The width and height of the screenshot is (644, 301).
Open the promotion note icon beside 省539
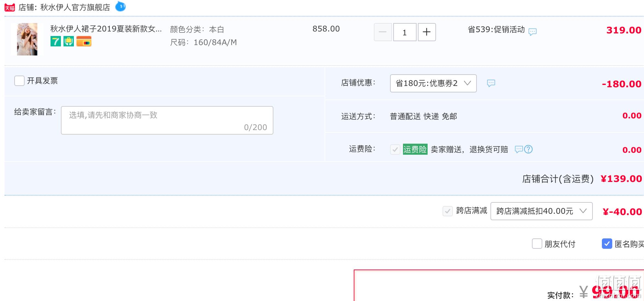533,32
